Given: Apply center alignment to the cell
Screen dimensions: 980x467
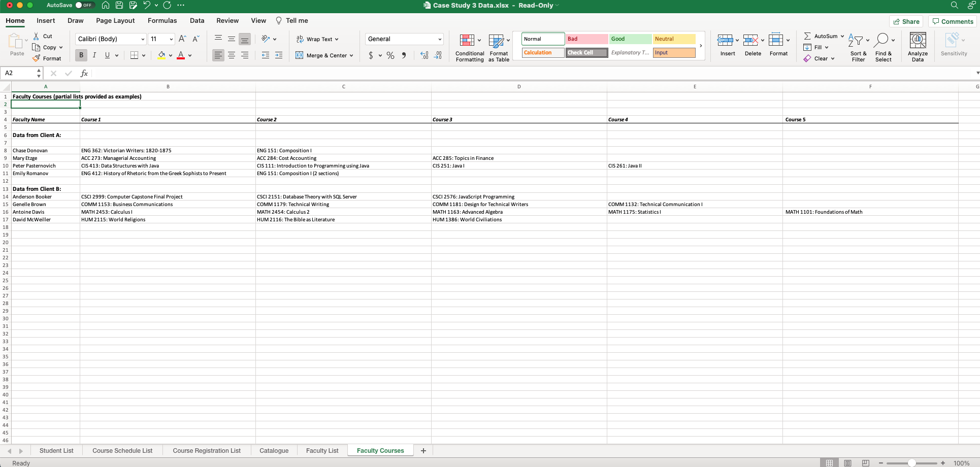Looking at the screenshot, I should click(232, 55).
